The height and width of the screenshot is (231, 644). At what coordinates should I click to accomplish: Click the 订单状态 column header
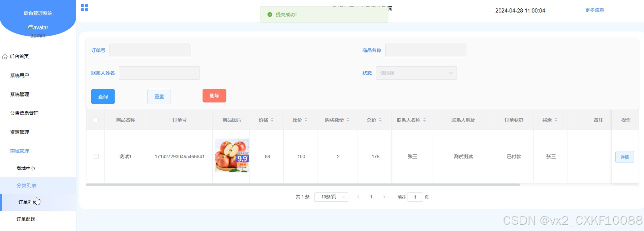pos(514,120)
